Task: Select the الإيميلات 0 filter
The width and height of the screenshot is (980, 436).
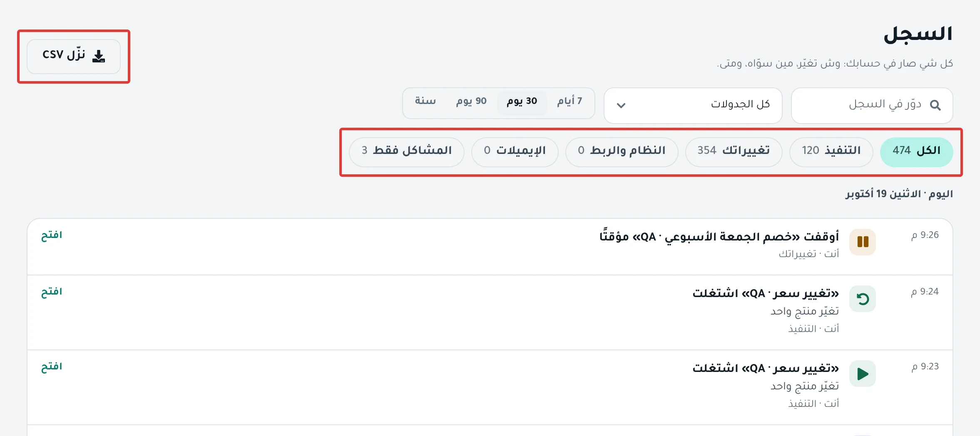Action: pyautogui.click(x=515, y=152)
